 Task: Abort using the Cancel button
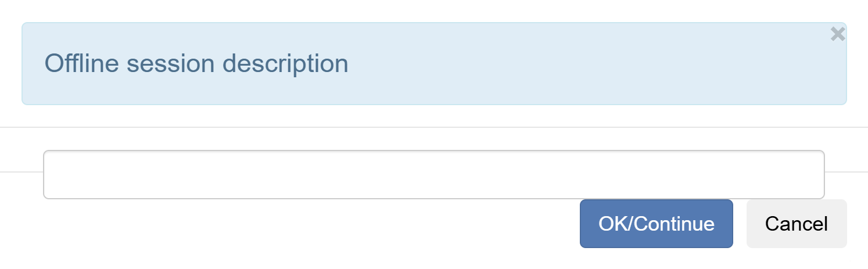tap(796, 224)
